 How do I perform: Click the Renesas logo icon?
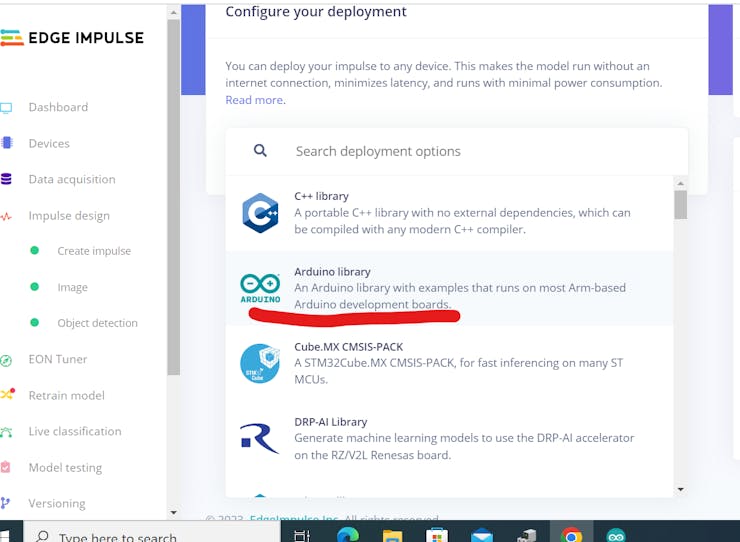259,438
